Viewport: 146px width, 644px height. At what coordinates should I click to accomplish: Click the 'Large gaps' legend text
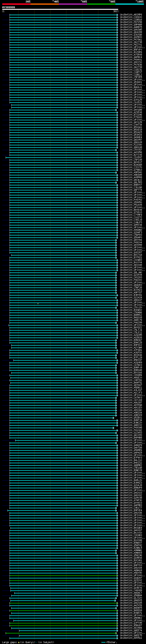point(10,642)
